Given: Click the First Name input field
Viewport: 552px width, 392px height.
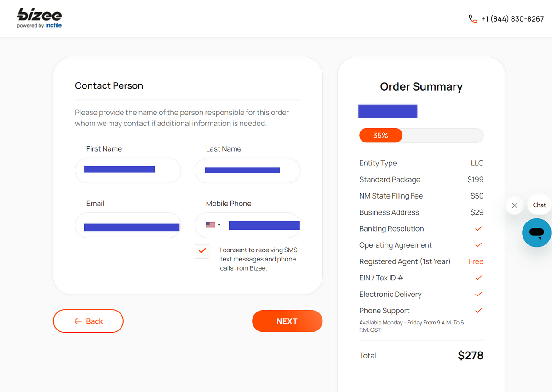Looking at the screenshot, I should tap(128, 170).
